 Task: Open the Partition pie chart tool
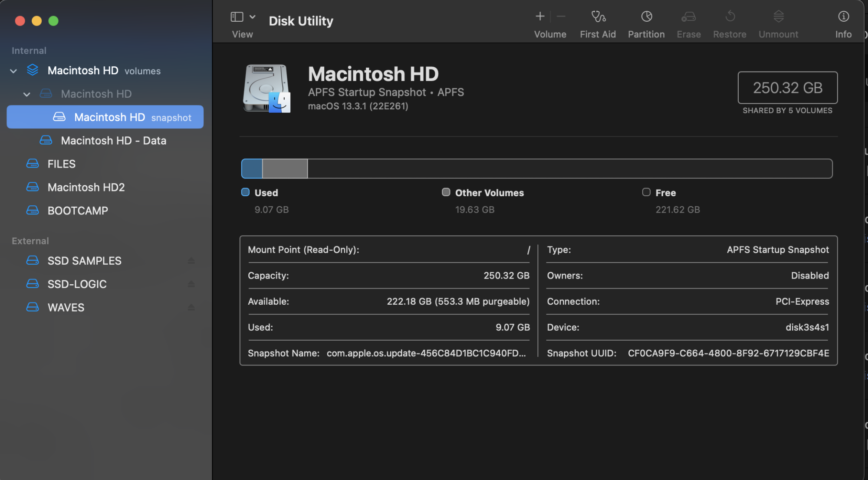coord(646,17)
